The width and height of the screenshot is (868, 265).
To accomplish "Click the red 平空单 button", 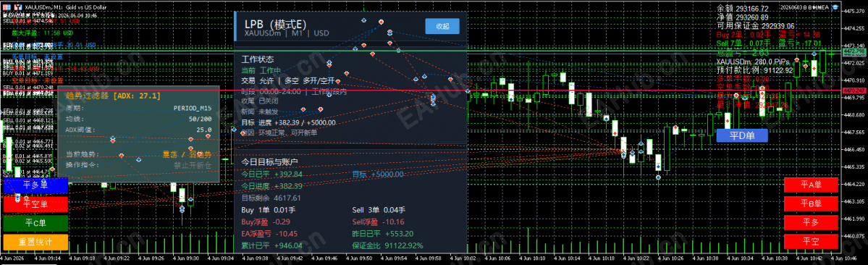I will (x=35, y=204).
